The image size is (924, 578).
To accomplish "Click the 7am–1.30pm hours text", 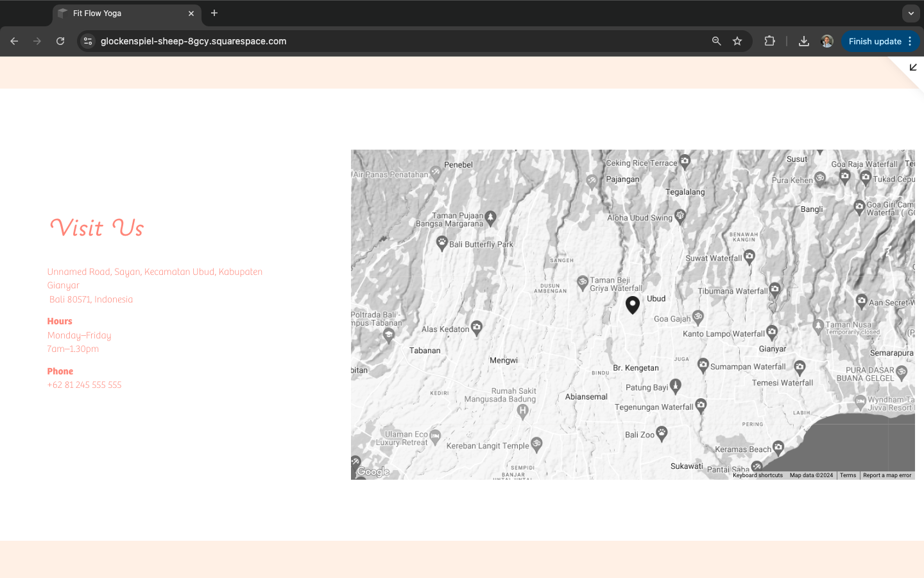I will 73,349.
